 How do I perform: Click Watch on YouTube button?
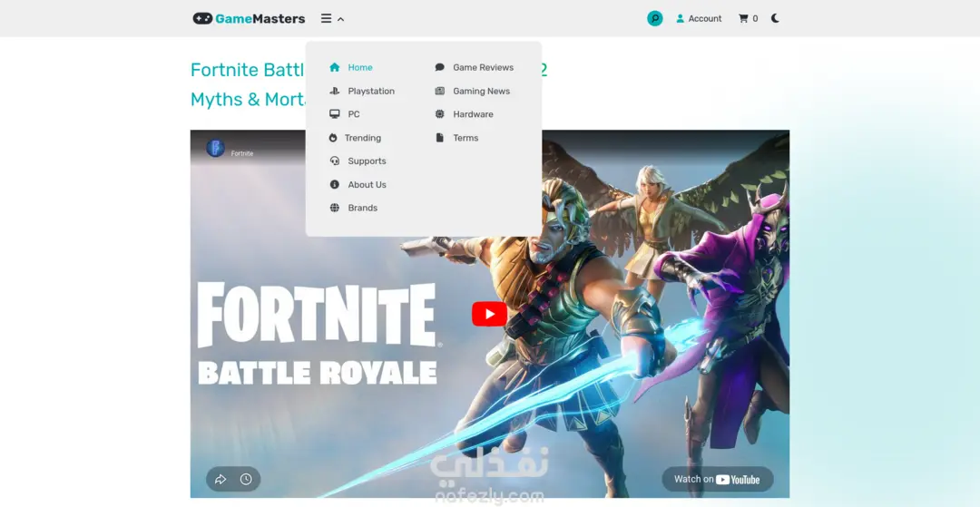pyautogui.click(x=718, y=480)
